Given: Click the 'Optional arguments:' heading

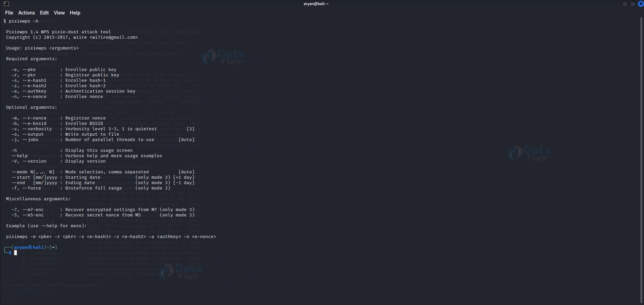Looking at the screenshot, I should coord(32,107).
